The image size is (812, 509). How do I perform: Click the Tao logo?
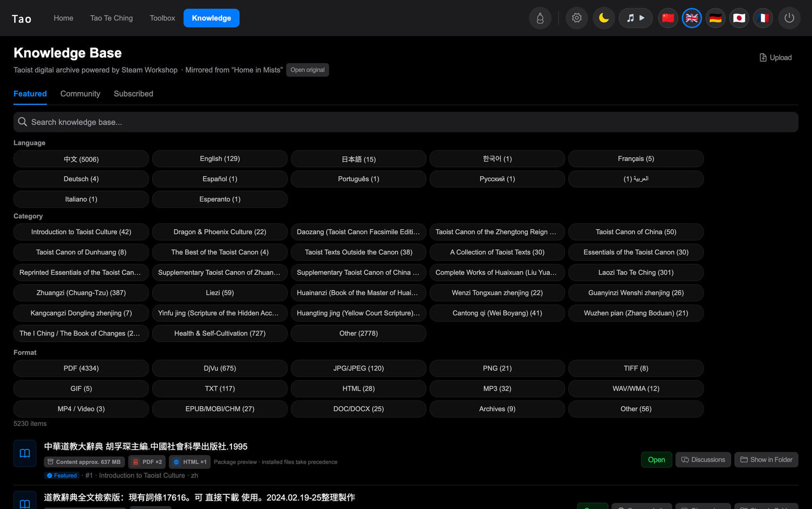22,19
